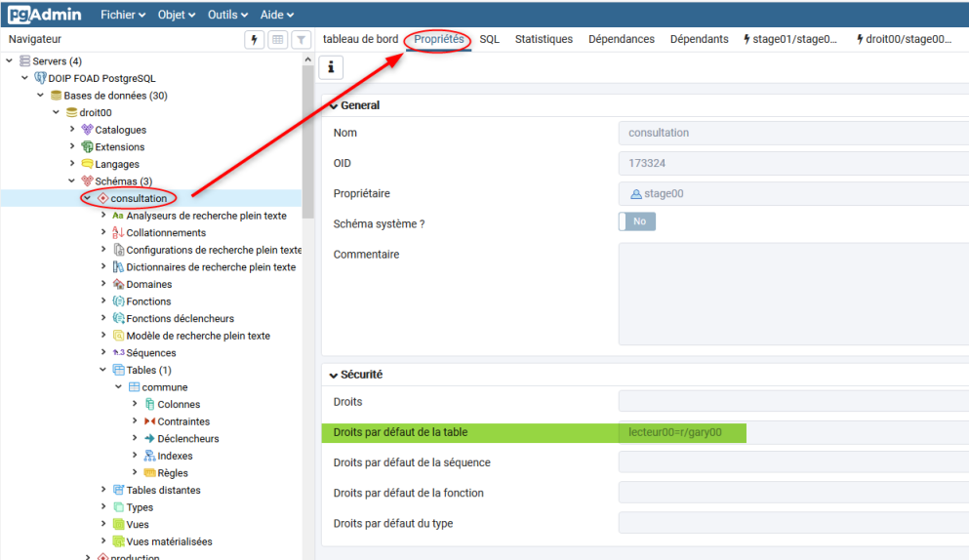Click the pgAdmin logo
Viewport: 969px width, 560px height.
(46, 15)
